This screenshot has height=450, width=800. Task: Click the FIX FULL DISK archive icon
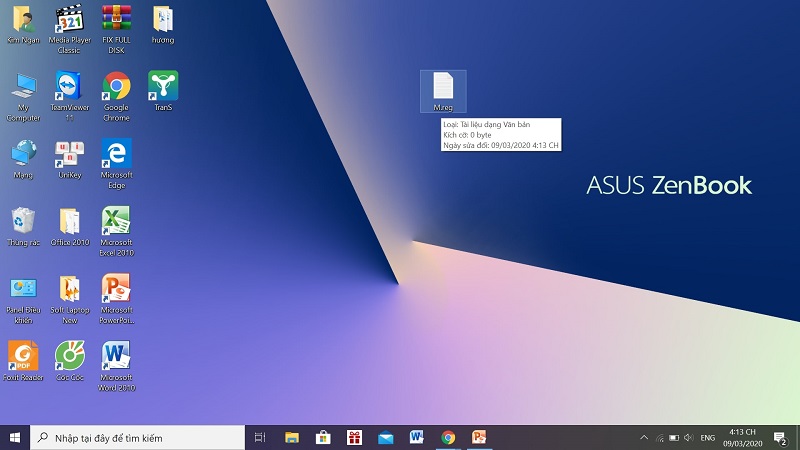pyautogui.click(x=116, y=29)
